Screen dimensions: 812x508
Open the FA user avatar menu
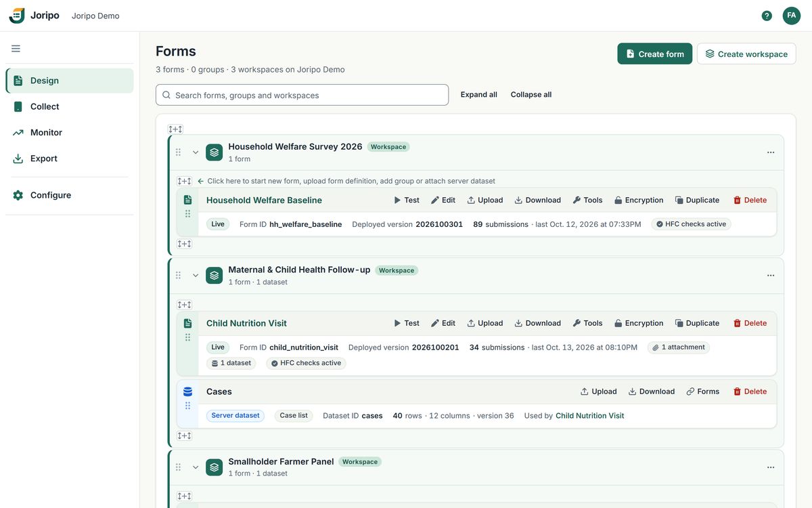pyautogui.click(x=792, y=16)
